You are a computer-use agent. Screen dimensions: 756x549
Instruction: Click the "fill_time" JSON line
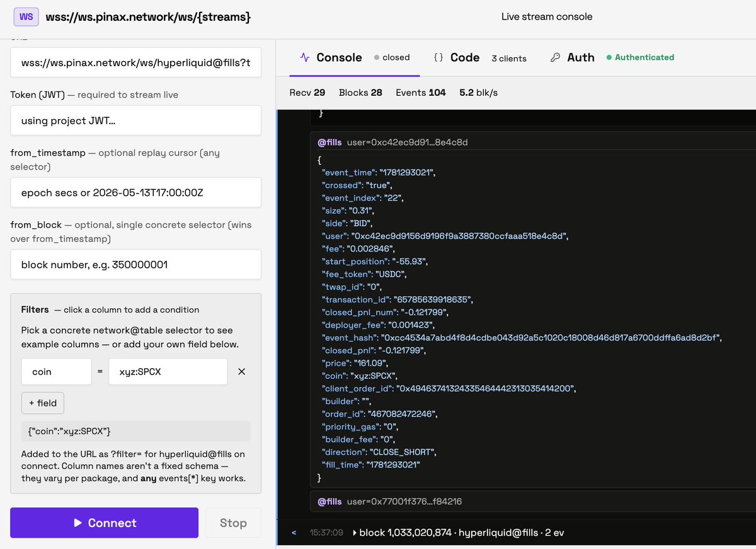tap(370, 465)
